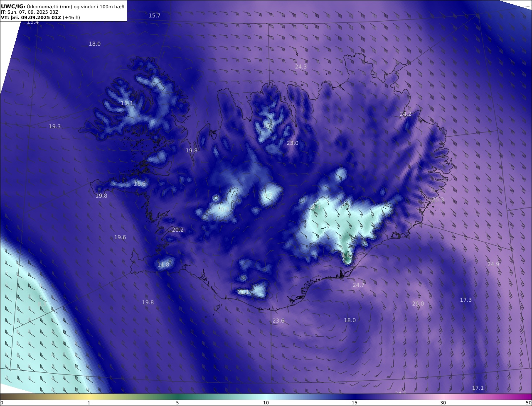This screenshot has height=406, width=532.
Task: Click the map value 15.7
Action: (x=155, y=15)
